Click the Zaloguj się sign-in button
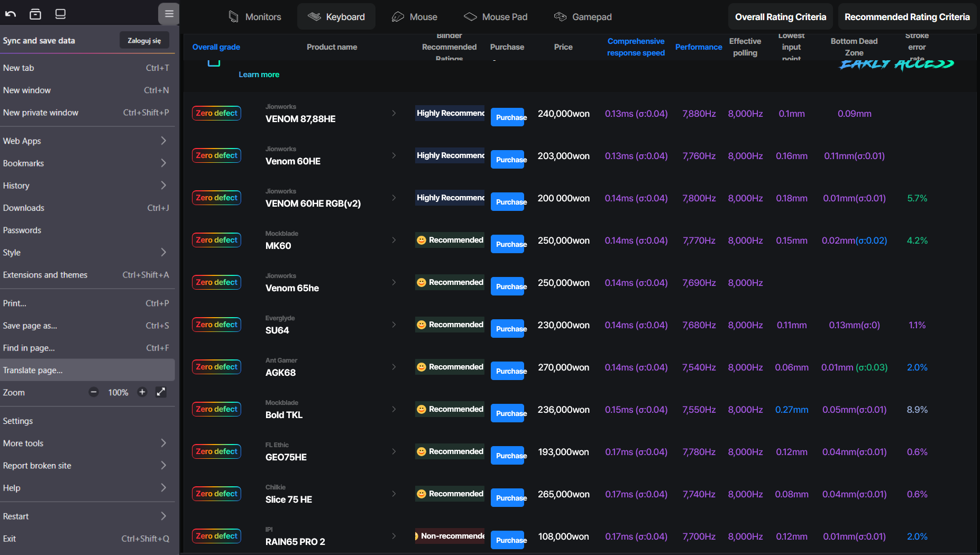The height and width of the screenshot is (555, 980). click(x=144, y=40)
